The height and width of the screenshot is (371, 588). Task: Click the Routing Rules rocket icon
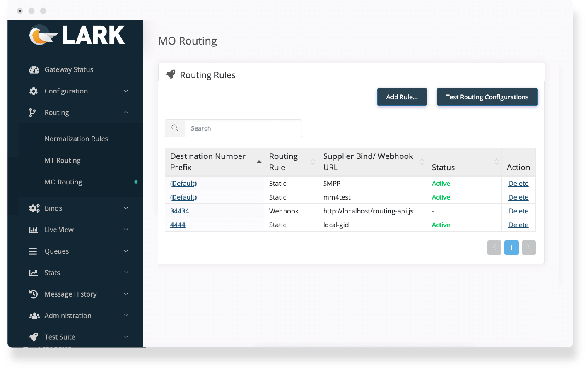171,74
